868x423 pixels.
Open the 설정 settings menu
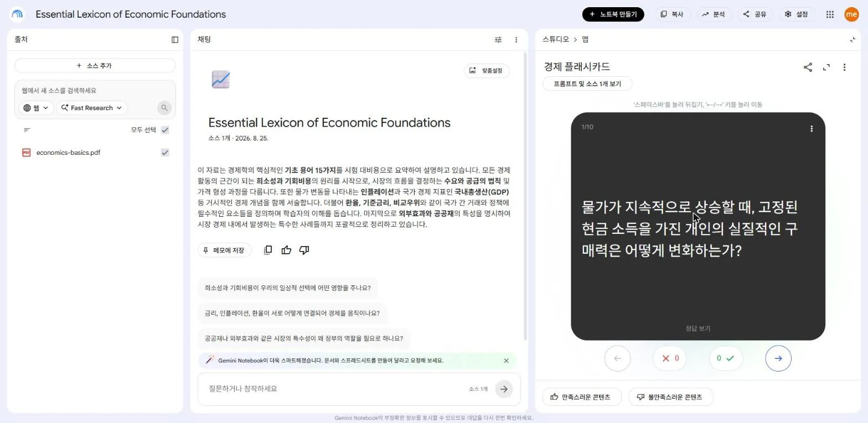[797, 14]
